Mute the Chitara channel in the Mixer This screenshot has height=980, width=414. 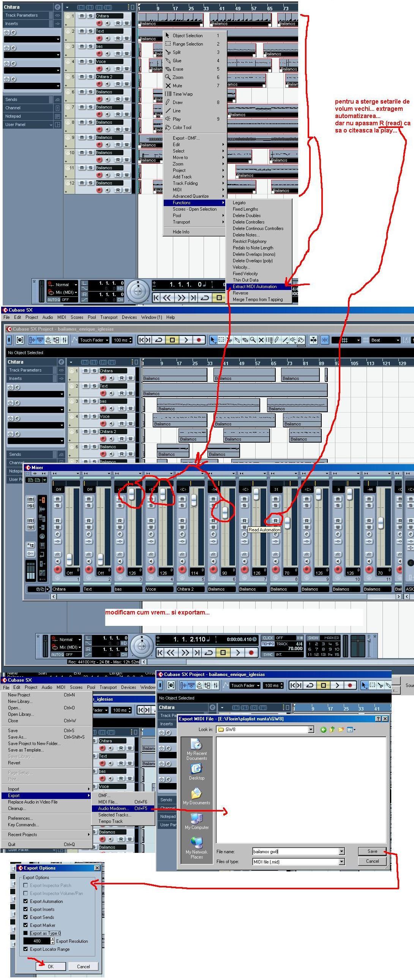tap(57, 499)
